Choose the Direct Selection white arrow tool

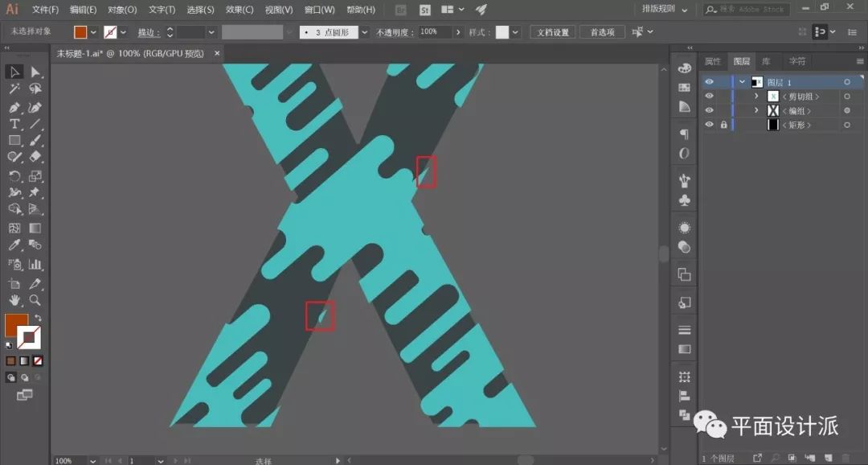pos(35,72)
